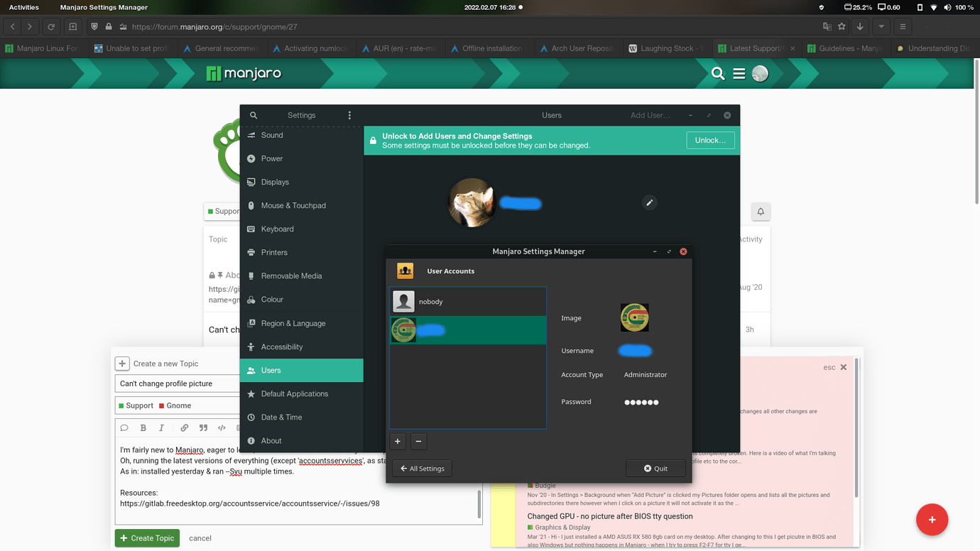Click Create Topic button
This screenshot has height=551, width=980.
(x=147, y=538)
